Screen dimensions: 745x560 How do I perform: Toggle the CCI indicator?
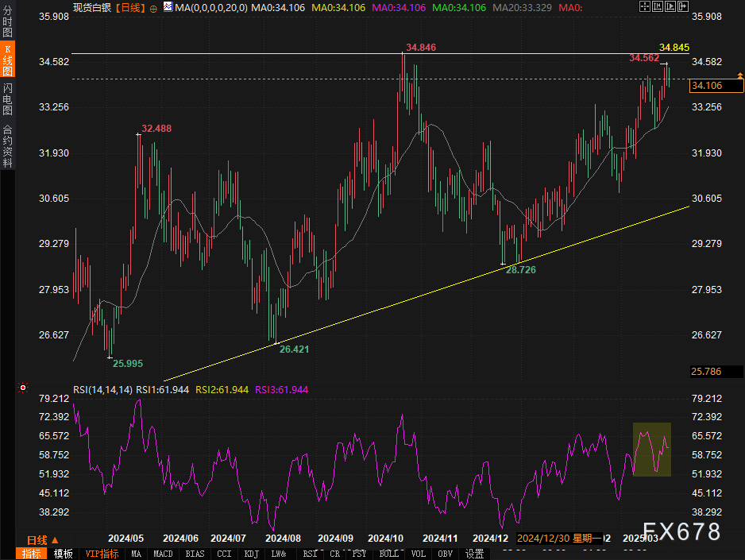pyautogui.click(x=224, y=554)
